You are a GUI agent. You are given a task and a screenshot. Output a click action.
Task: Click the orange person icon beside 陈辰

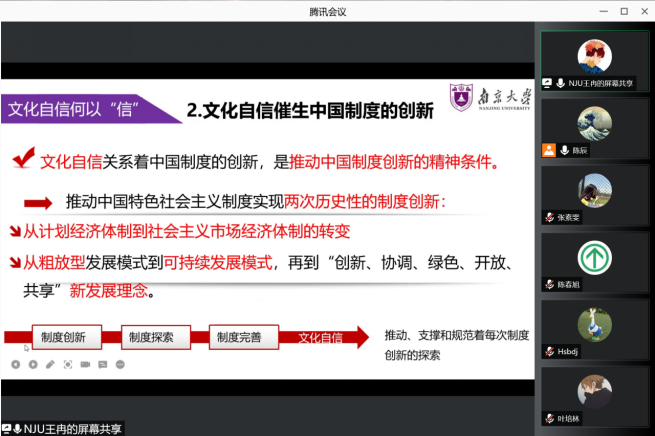coord(548,151)
